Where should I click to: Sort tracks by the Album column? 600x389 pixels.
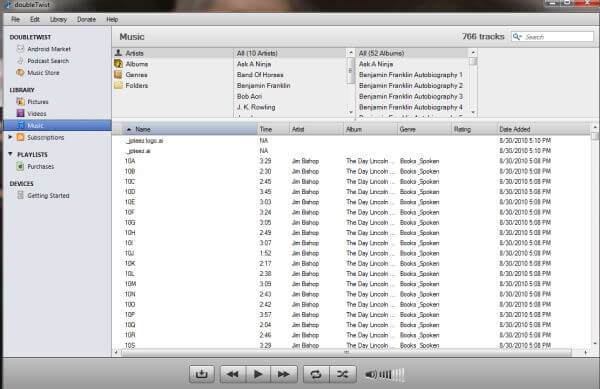(370, 129)
